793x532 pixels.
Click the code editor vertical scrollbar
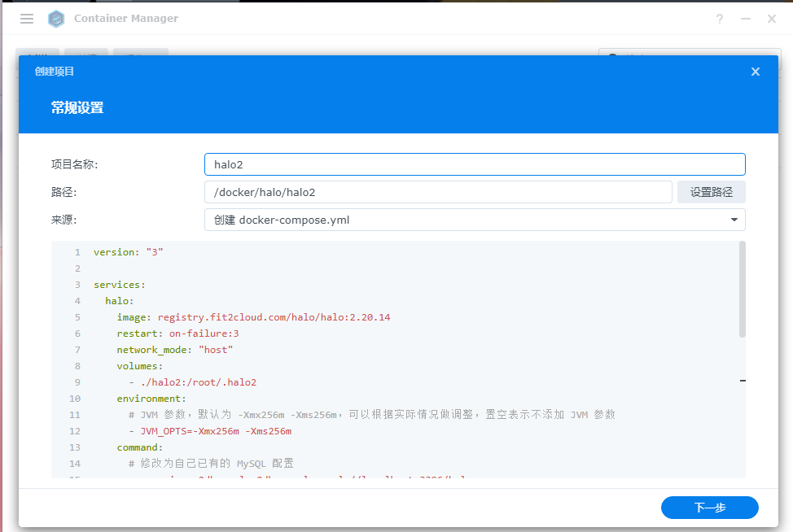(742, 289)
